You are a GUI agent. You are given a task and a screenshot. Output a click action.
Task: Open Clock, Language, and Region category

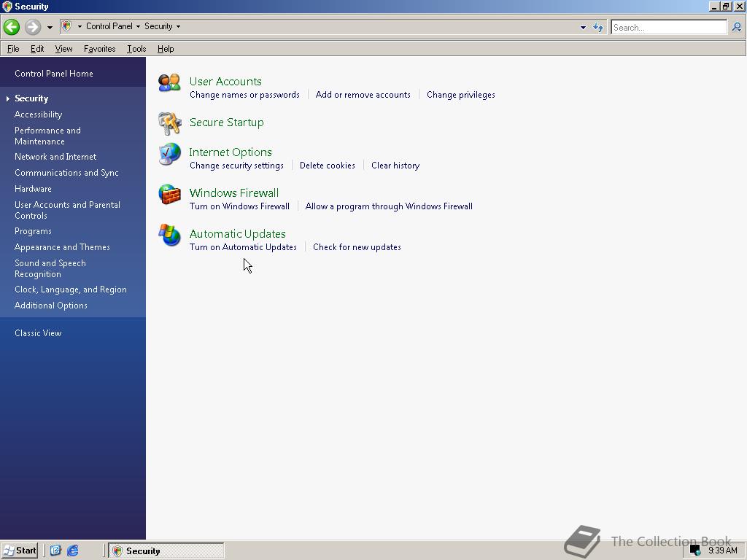[71, 289]
